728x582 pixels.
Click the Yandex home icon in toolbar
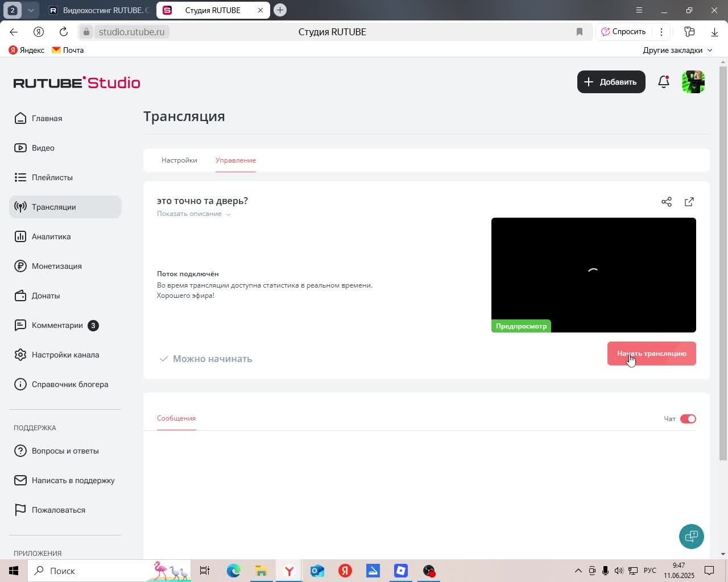39,32
